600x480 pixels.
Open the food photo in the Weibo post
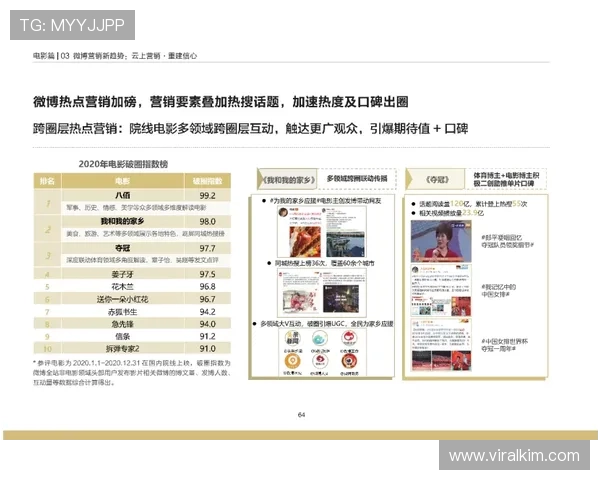point(305,242)
